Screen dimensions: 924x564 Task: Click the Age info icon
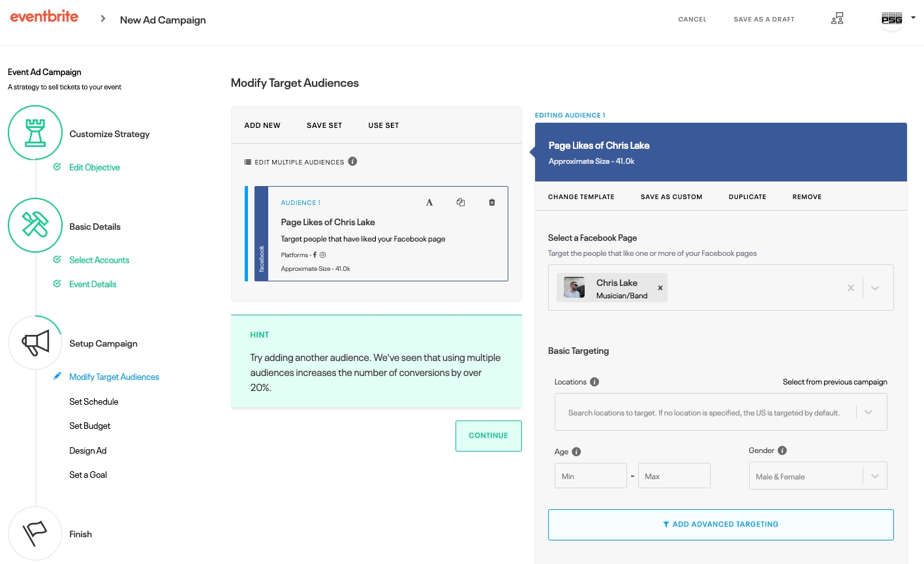[x=576, y=452]
